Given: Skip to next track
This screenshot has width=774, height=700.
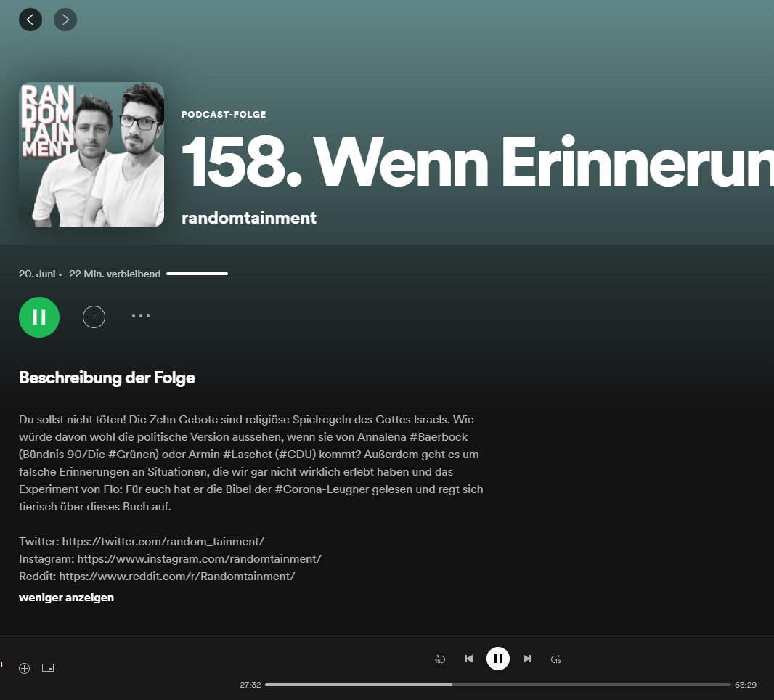Looking at the screenshot, I should [x=526, y=659].
